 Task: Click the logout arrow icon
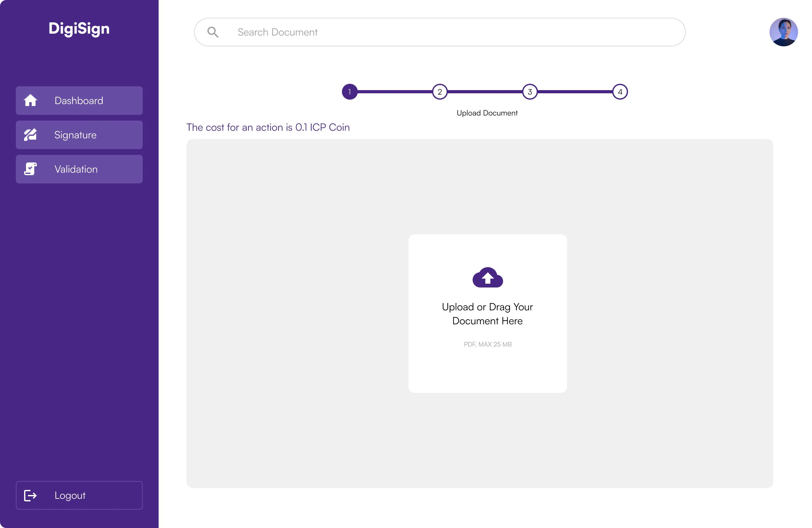[30, 495]
